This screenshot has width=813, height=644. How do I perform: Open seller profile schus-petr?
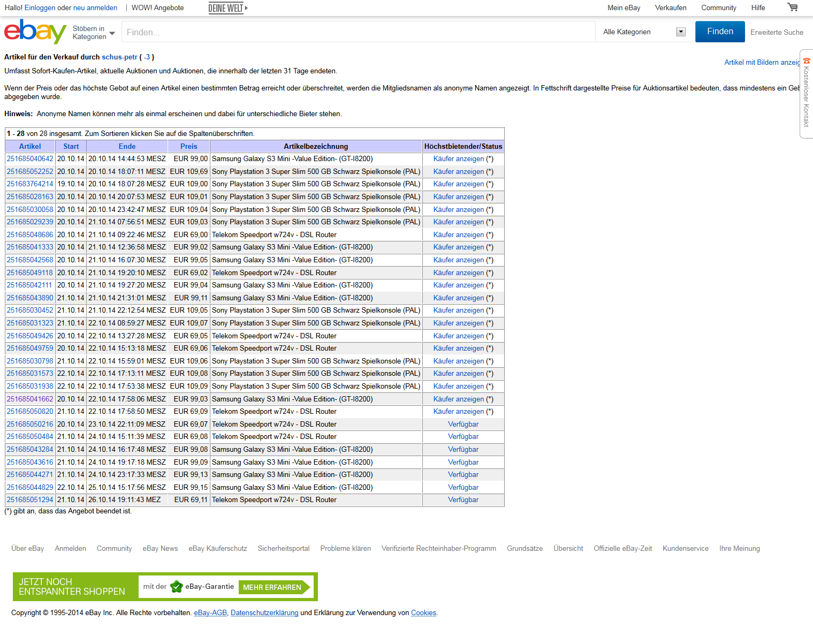120,57
